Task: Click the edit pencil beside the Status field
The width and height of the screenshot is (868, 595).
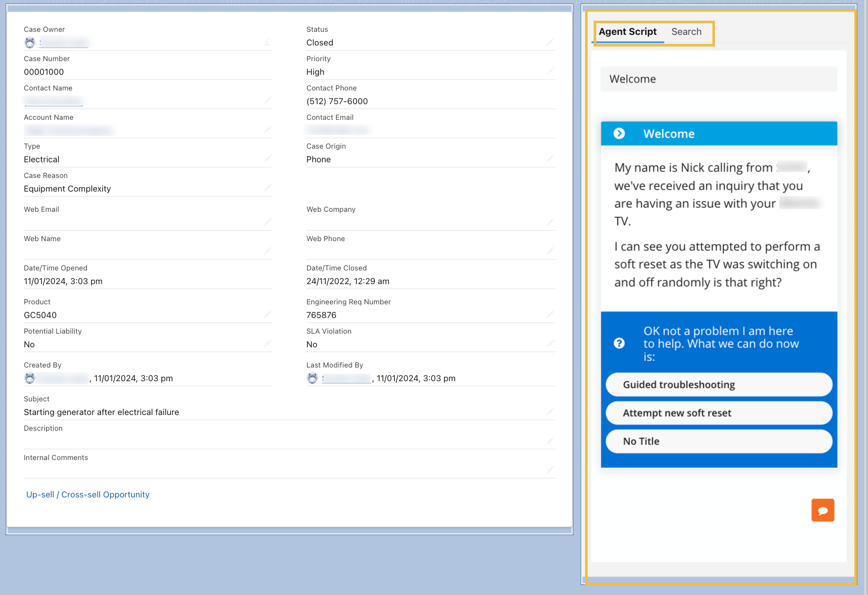Action: 551,42
